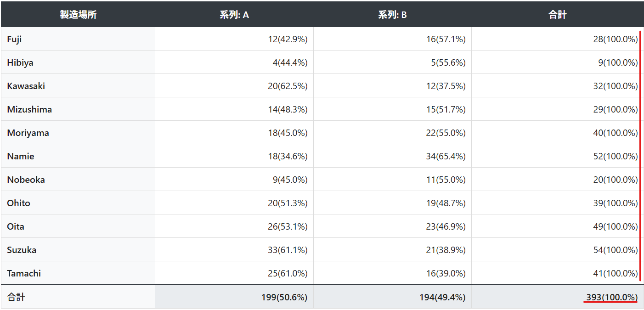Click the Moriyama row label
Image resolution: width=644 pixels, height=310 pixels.
28,133
